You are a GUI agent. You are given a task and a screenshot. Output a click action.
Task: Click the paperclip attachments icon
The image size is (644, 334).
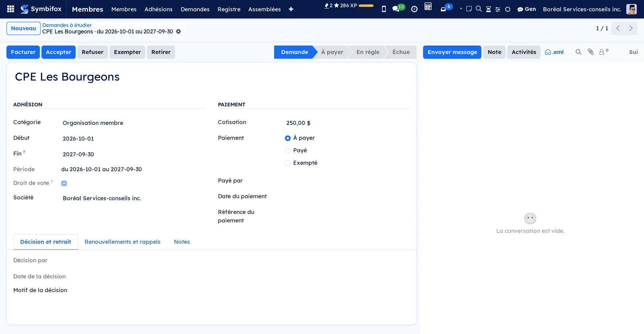(x=590, y=52)
